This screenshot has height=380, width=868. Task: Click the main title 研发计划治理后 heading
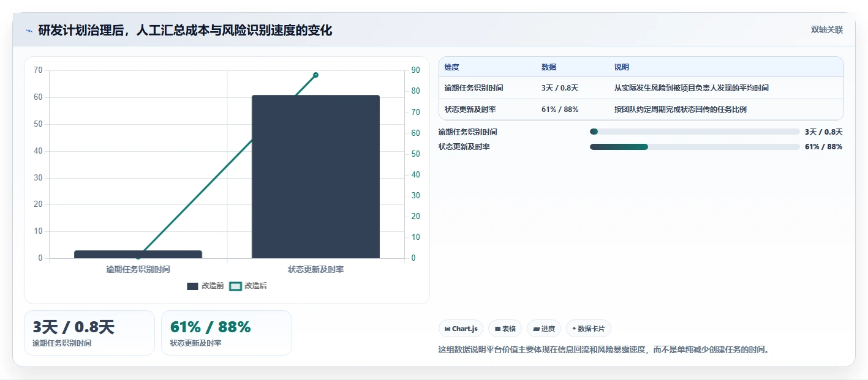pyautogui.click(x=185, y=30)
